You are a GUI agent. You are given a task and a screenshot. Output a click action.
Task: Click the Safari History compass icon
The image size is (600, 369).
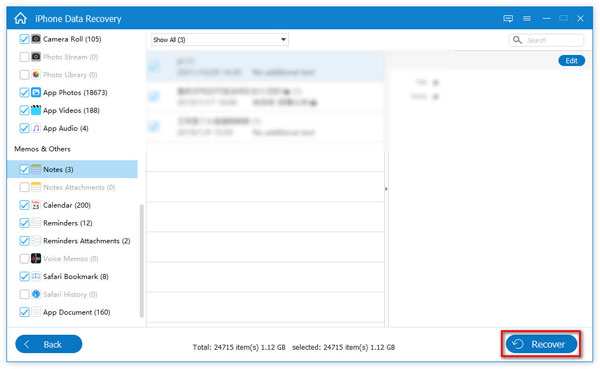(x=36, y=294)
